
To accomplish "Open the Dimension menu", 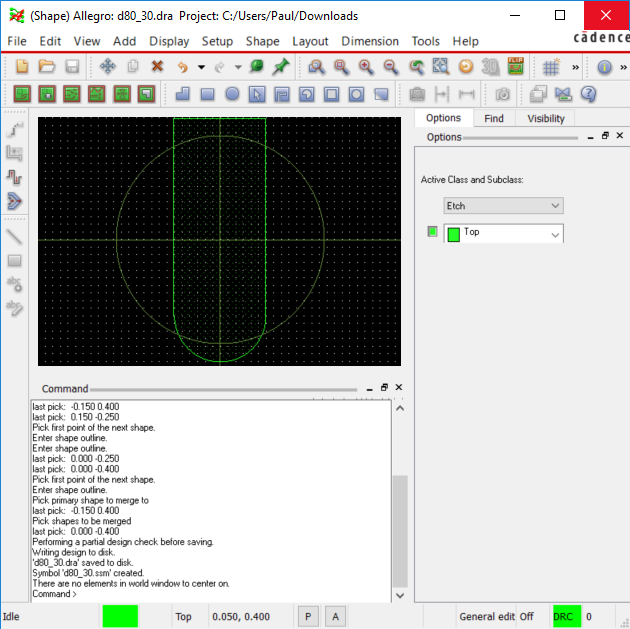I will 370,41.
